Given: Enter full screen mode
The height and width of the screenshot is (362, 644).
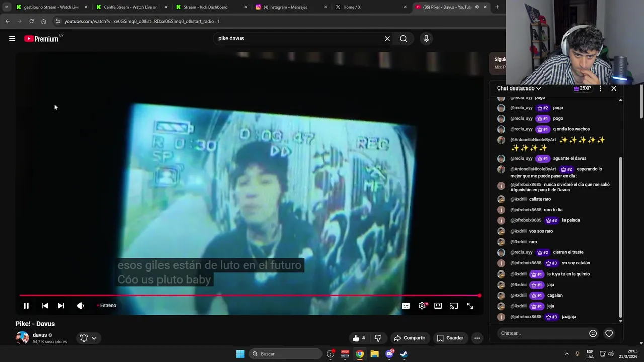Looking at the screenshot, I should tap(470, 306).
